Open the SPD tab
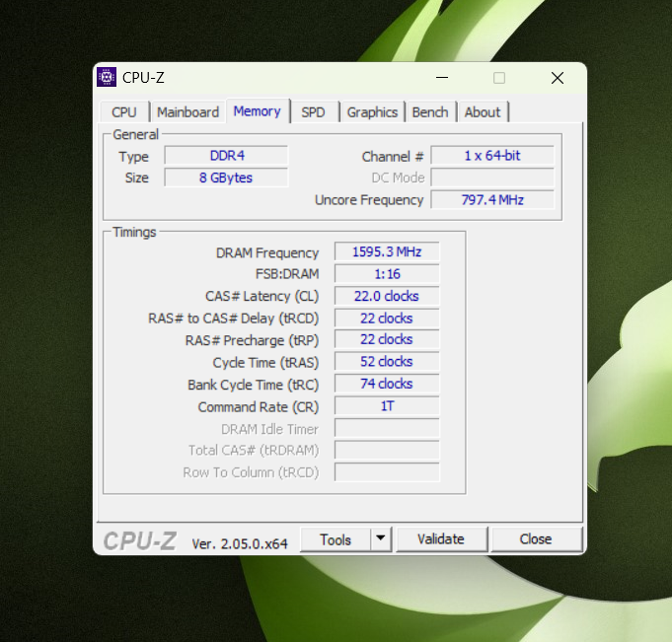The height and width of the screenshot is (642, 672). (313, 112)
